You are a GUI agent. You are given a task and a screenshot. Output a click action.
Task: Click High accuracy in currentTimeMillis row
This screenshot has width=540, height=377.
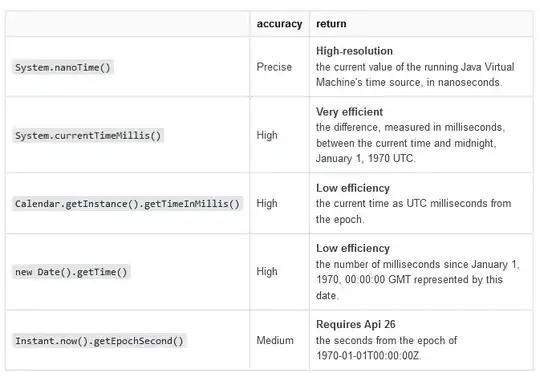point(267,135)
